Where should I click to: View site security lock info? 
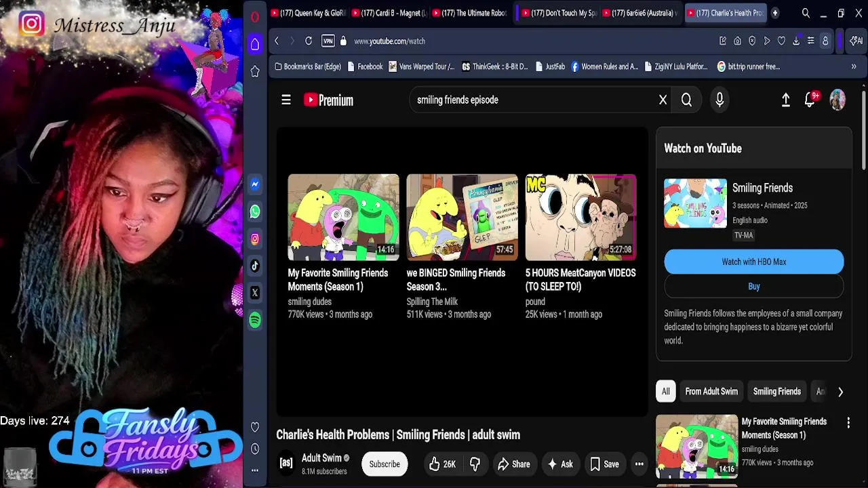coord(343,41)
